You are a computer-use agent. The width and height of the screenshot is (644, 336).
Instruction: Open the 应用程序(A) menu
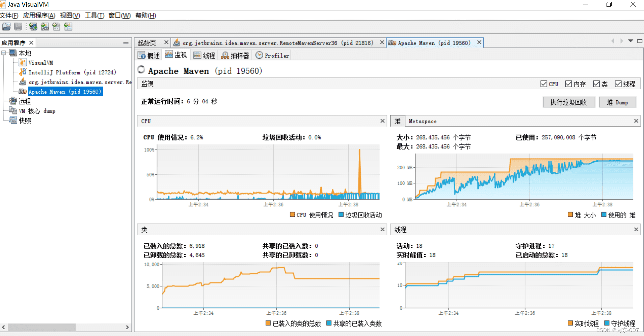click(39, 15)
